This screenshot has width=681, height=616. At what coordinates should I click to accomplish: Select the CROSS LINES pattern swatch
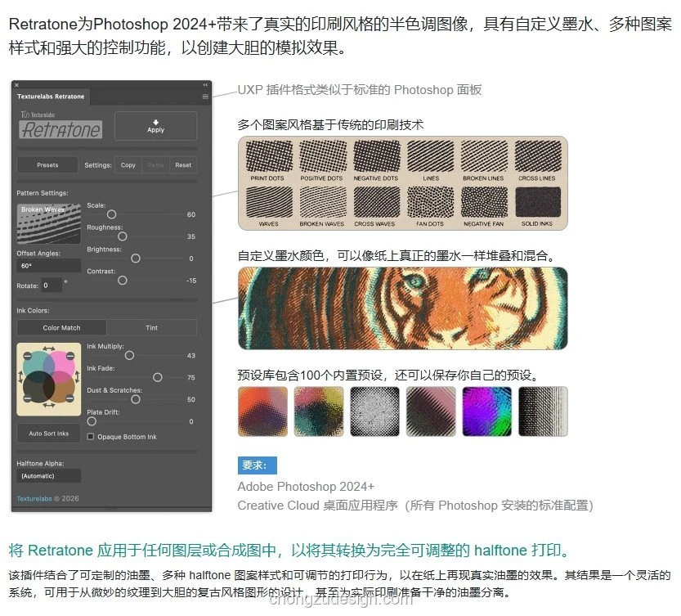(x=538, y=156)
